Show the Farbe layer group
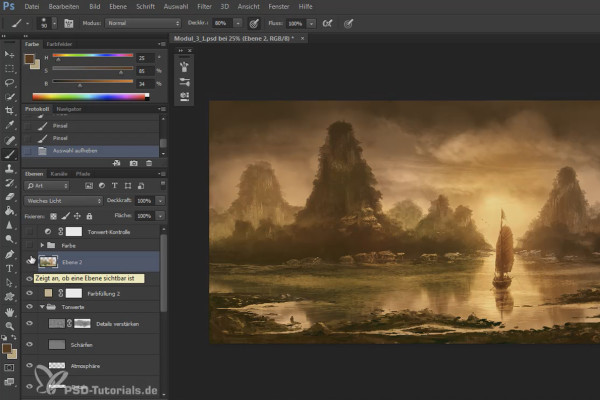The height and width of the screenshot is (400, 600). pyautogui.click(x=29, y=245)
